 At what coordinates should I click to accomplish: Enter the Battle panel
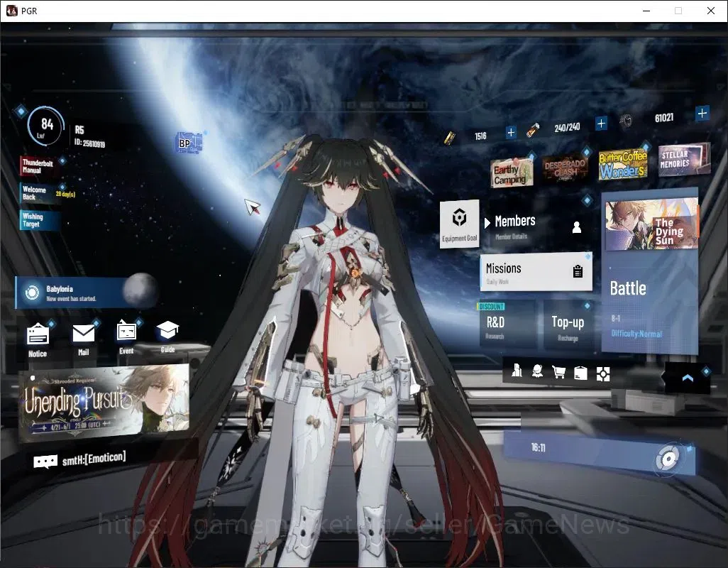649,272
